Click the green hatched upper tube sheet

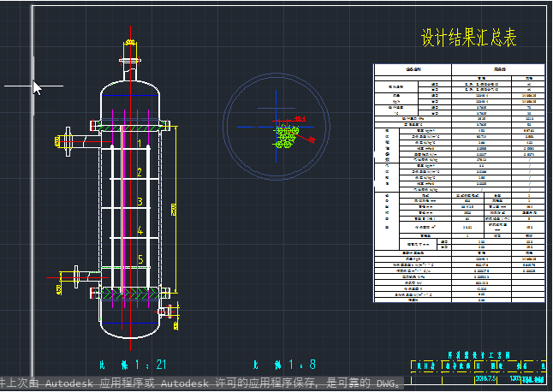130,128
